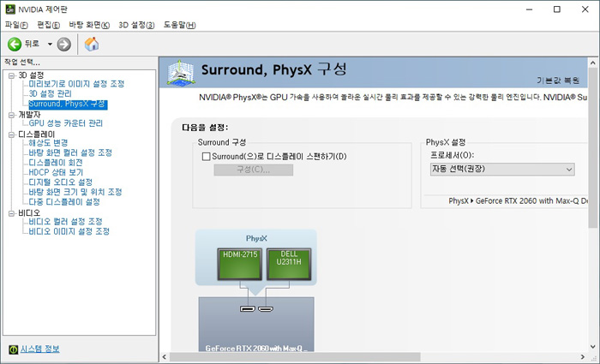The width and height of the screenshot is (600, 364).
Task: Open the 파일(F) menu
Action: pos(16,25)
